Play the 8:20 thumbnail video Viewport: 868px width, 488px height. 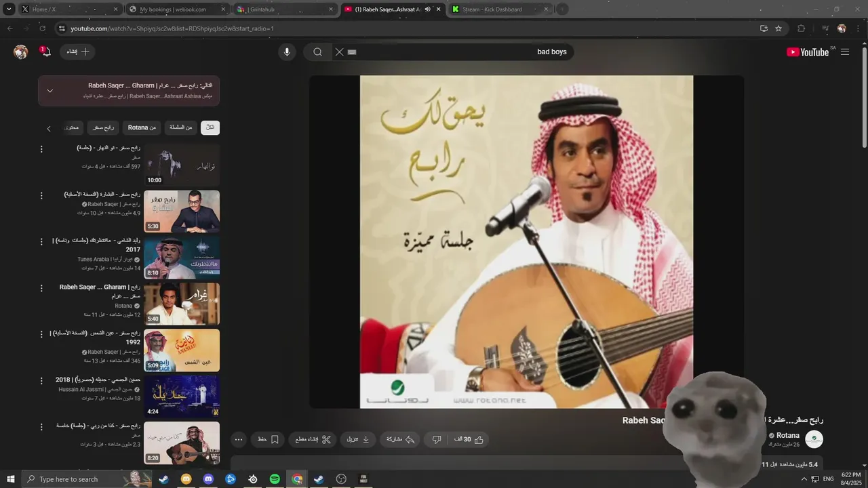(182, 443)
